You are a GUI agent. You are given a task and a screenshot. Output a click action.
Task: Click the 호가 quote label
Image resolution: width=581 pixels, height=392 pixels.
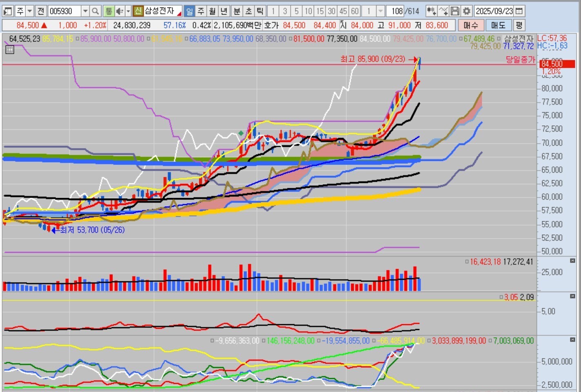click(x=271, y=25)
